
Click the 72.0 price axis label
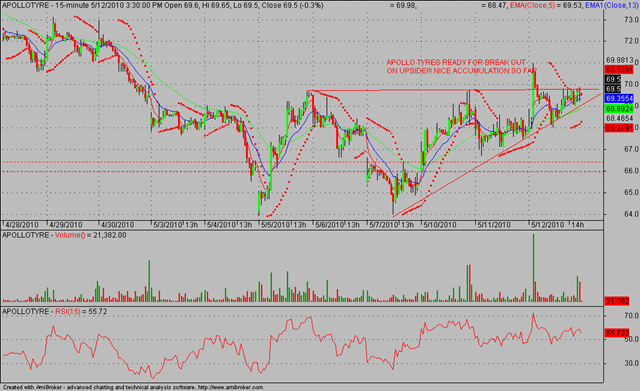coord(631,41)
